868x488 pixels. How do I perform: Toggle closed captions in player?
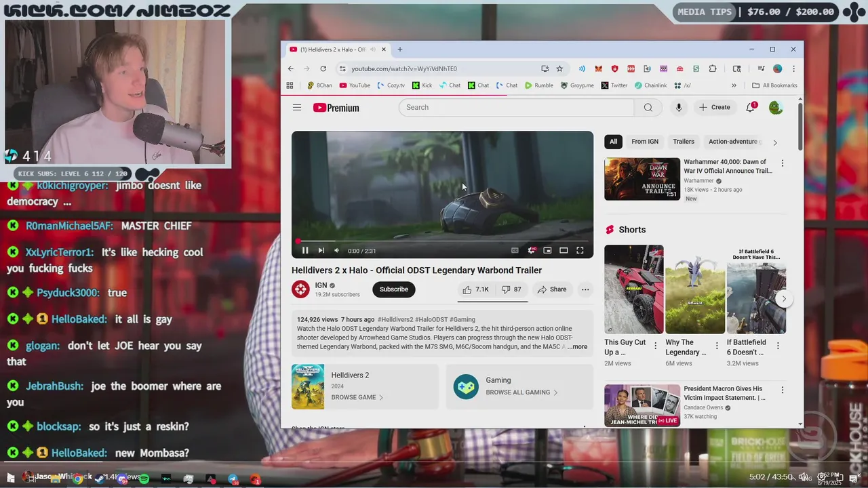tap(515, 251)
